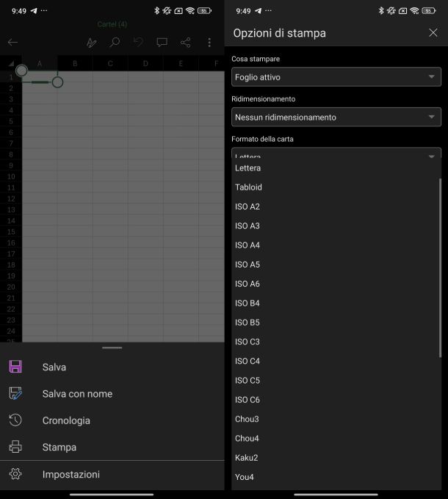Screen dimensions: 448x499
Task: Tap the select-all corner triangle
Action: (11, 64)
